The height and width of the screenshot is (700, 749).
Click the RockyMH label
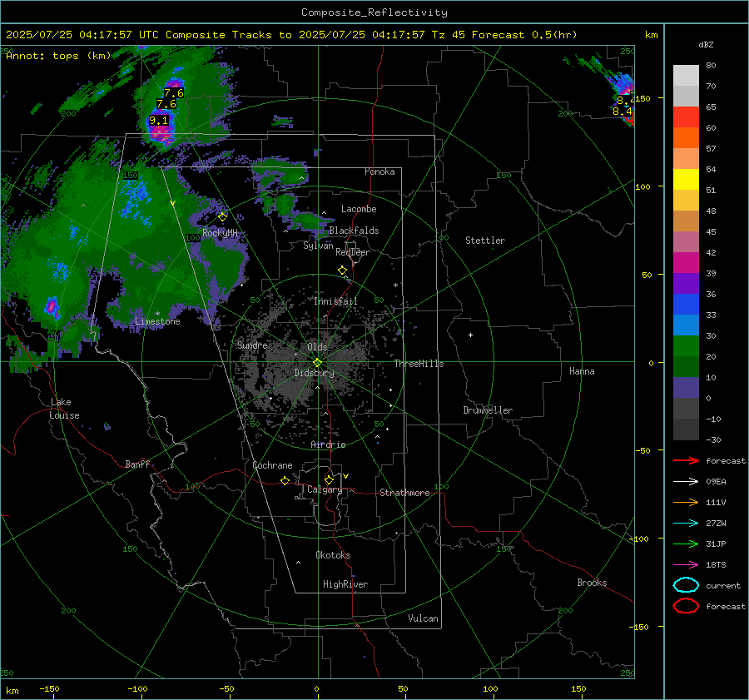220,233
